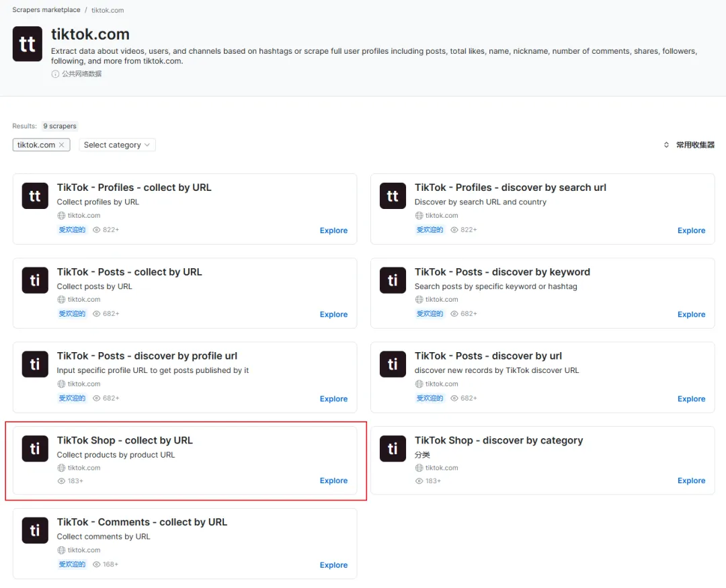Click globe icon in Profiles collect by URL card
This screenshot has height=588, width=726.
(61, 215)
